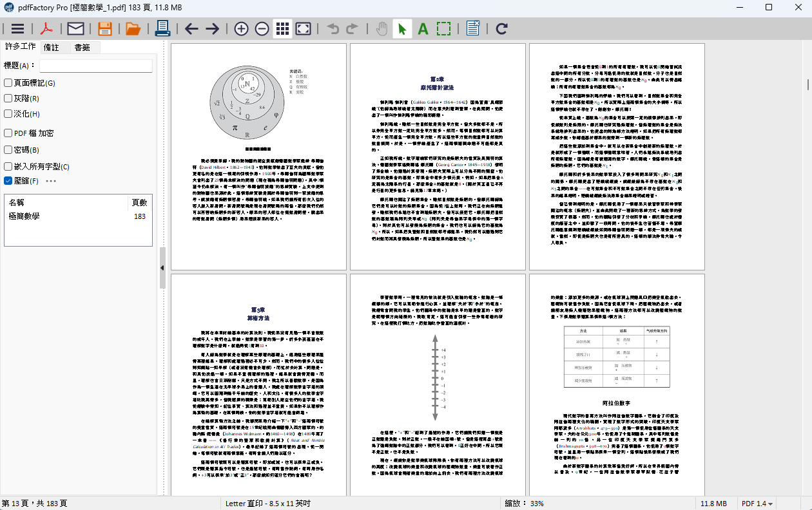This screenshot has width=812, height=510.
Task: Click the page count 183 cell
Action: pyautogui.click(x=139, y=216)
